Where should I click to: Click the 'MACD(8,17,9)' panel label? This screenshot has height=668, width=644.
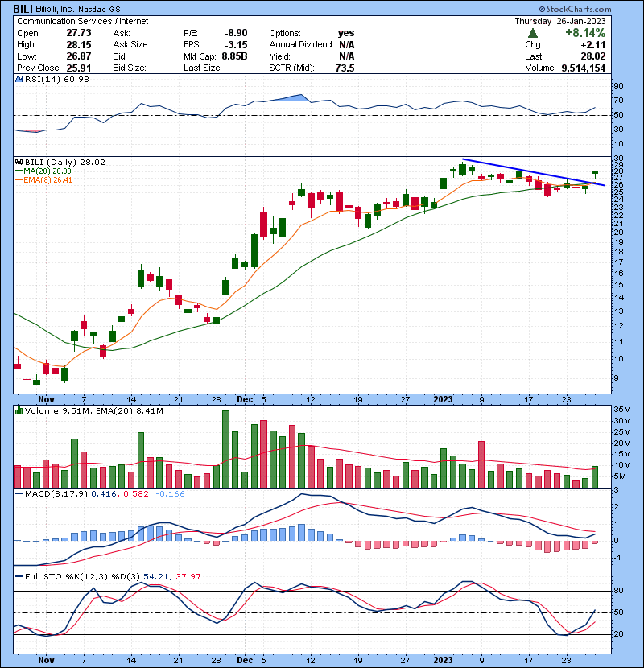pos(56,494)
